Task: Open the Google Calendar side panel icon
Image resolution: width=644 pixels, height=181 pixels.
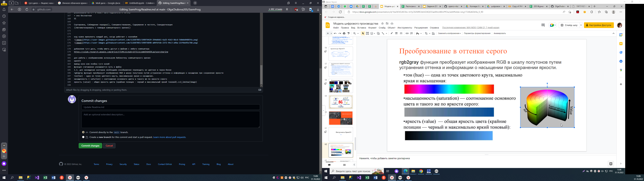Action: pyautogui.click(x=621, y=35)
